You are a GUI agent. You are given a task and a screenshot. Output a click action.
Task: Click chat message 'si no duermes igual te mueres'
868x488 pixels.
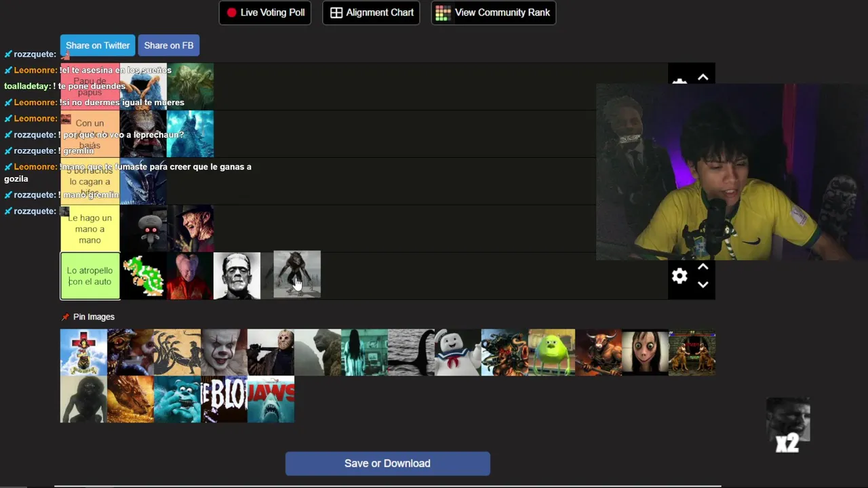point(123,102)
